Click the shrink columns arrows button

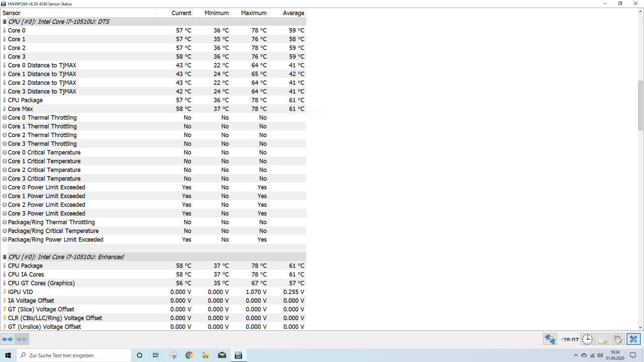(22, 339)
